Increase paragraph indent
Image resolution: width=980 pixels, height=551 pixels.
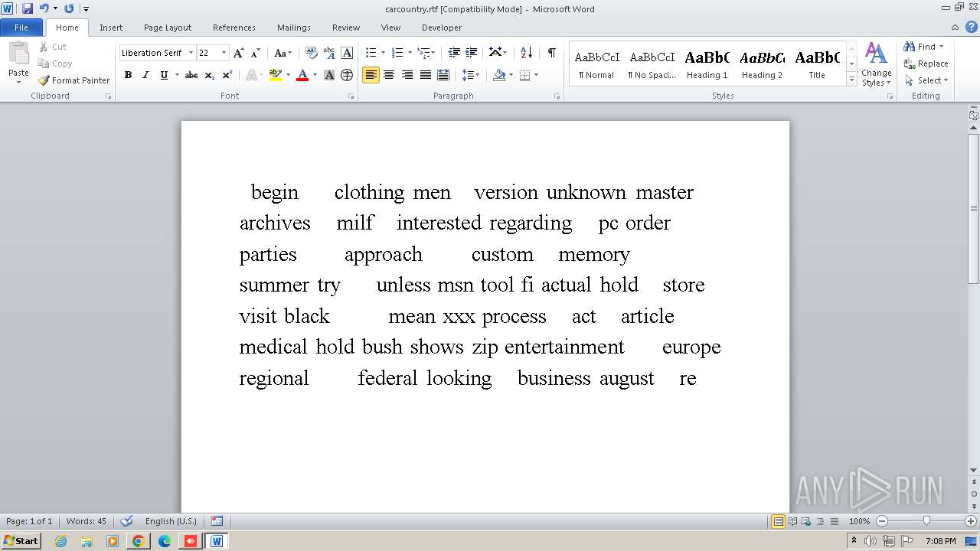point(472,53)
